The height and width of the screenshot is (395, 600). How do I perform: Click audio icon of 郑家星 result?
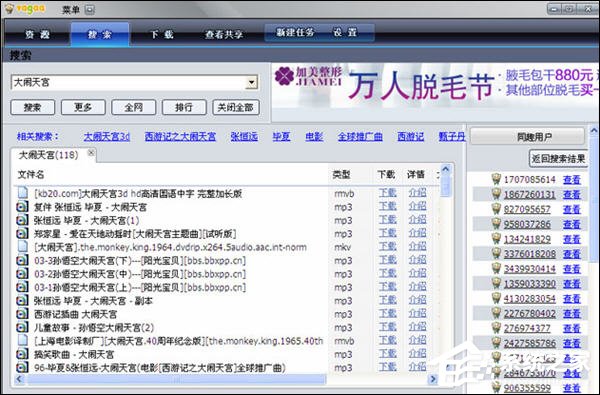tap(23, 233)
